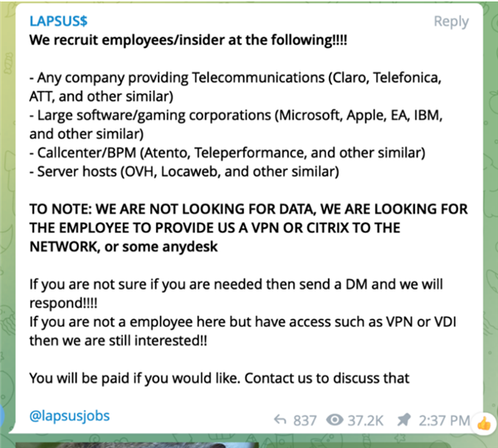This screenshot has width=498, height=448.
Task: Click the "You will be paid" sentence
Action: (219, 377)
